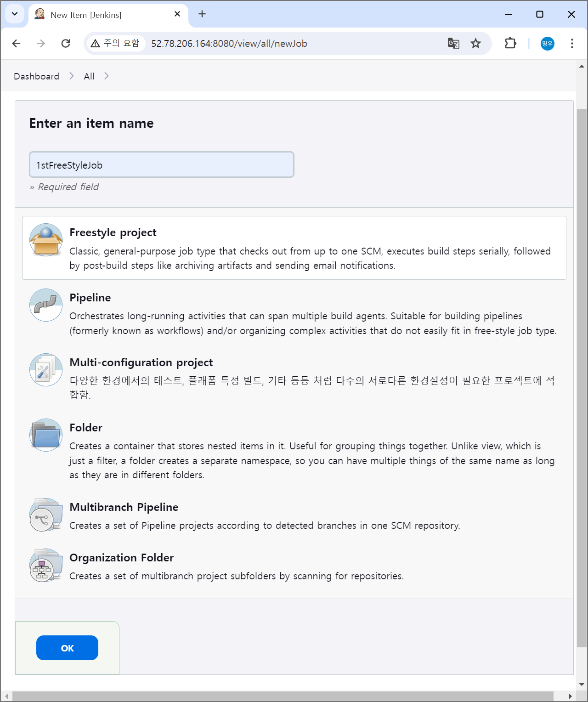Go to Dashboard breadcrumb link

[36, 76]
